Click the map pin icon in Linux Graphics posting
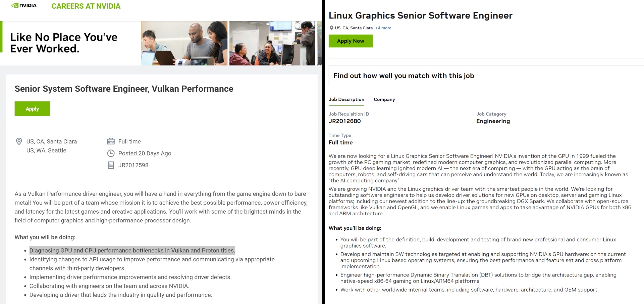644x304 pixels. 331,28
